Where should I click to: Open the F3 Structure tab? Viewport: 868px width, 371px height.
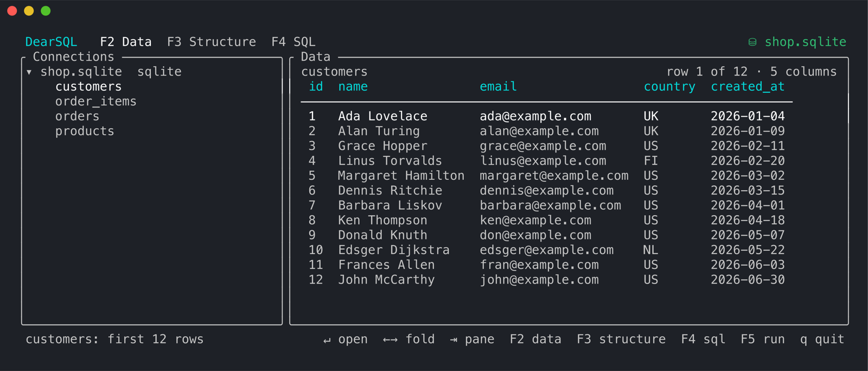212,42
